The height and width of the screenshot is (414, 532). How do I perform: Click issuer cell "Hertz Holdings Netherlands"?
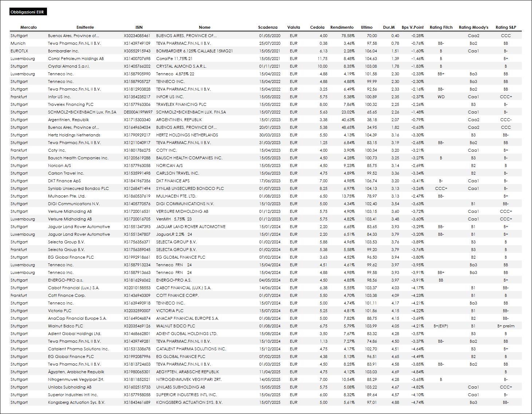[x=74, y=135]
